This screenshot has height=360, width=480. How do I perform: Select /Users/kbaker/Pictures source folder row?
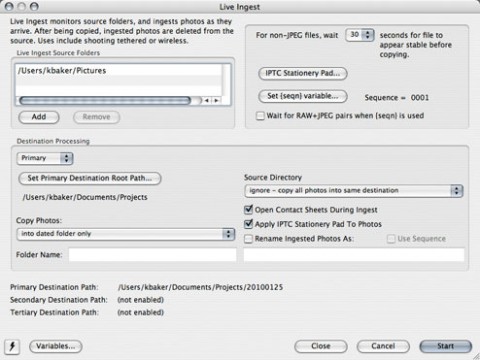119,71
